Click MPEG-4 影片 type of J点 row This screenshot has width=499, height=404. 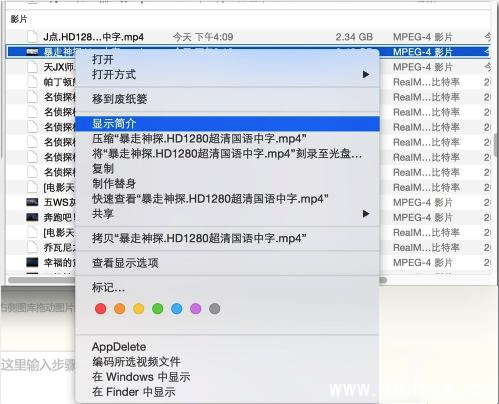click(423, 37)
